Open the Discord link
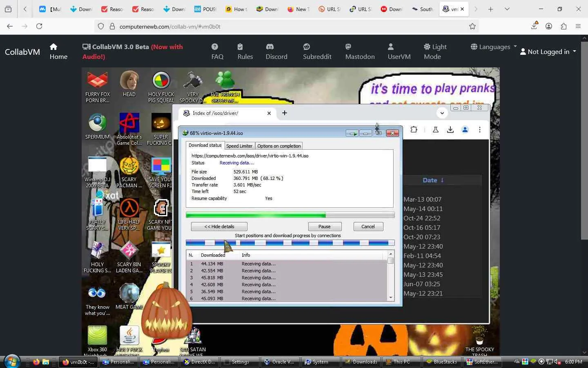Screen dimensions: 588x368 point(276,52)
